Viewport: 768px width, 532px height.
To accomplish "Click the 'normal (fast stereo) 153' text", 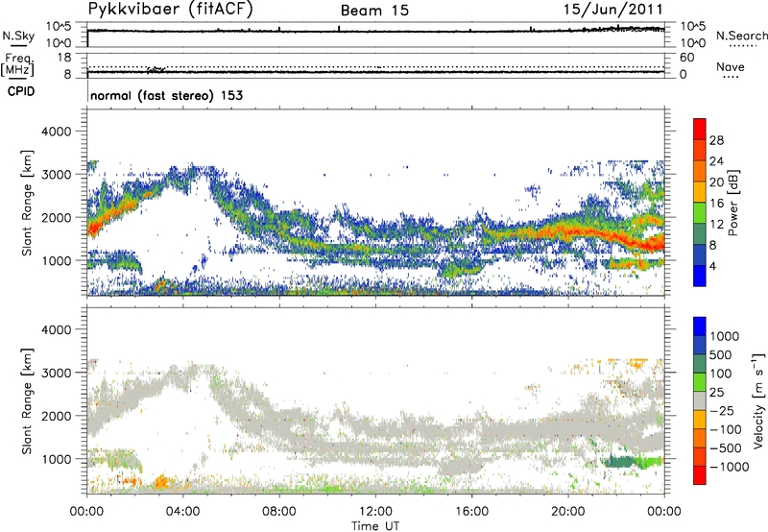I will click(166, 95).
